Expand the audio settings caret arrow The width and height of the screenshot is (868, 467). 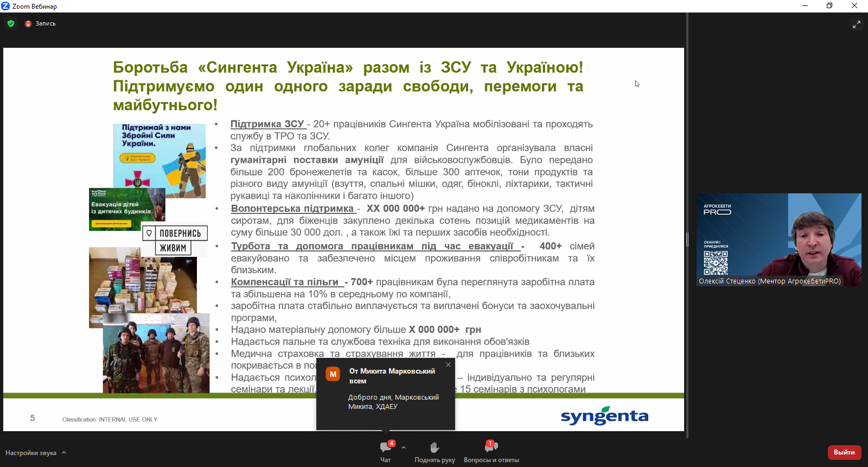coord(64,452)
